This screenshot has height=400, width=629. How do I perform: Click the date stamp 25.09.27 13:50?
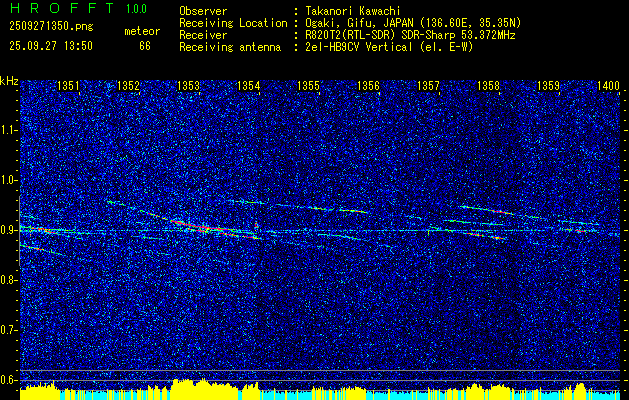pyautogui.click(x=51, y=46)
